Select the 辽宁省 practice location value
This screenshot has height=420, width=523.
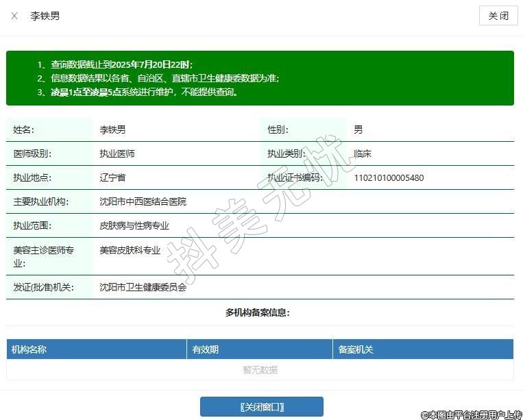pyautogui.click(x=112, y=178)
